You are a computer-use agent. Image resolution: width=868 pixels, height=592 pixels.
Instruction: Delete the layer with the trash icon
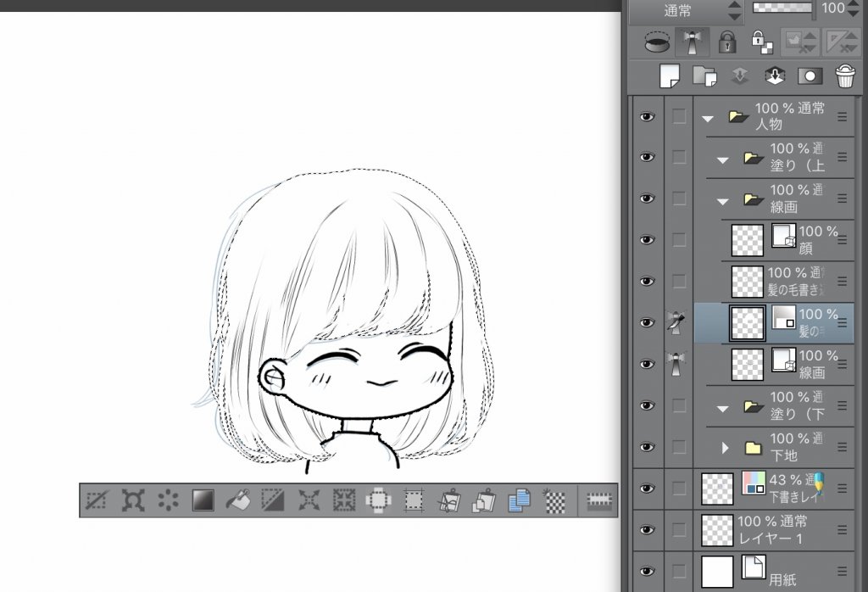point(844,76)
